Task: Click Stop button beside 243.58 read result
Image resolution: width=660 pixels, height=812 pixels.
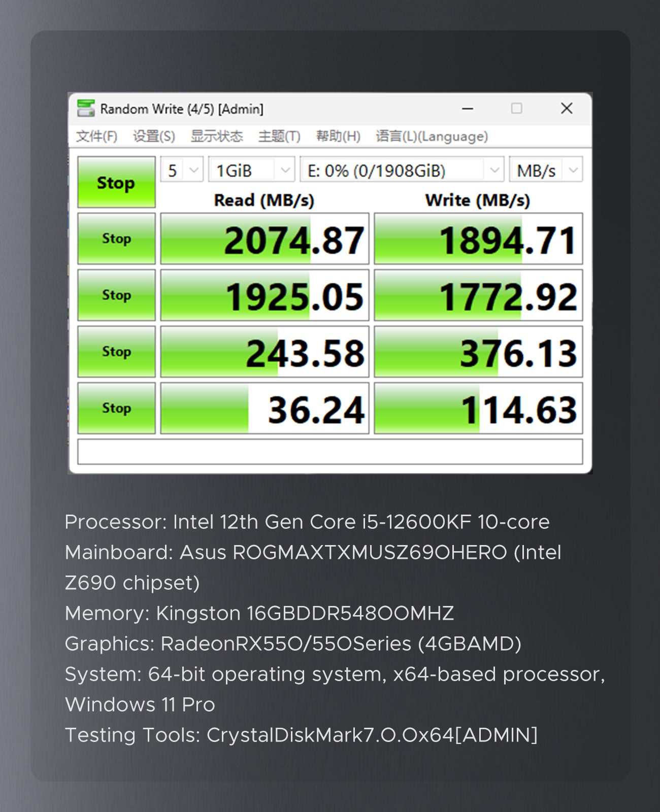Action: 116,352
